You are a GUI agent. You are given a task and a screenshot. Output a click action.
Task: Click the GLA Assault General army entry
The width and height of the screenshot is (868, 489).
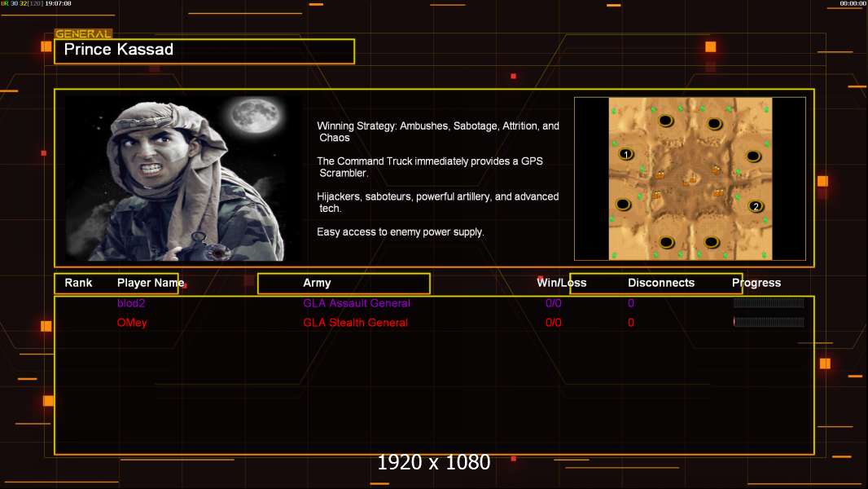click(x=357, y=303)
